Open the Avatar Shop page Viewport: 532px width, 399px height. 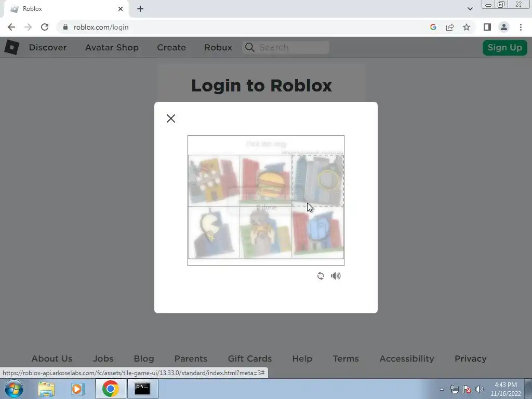[x=112, y=47]
